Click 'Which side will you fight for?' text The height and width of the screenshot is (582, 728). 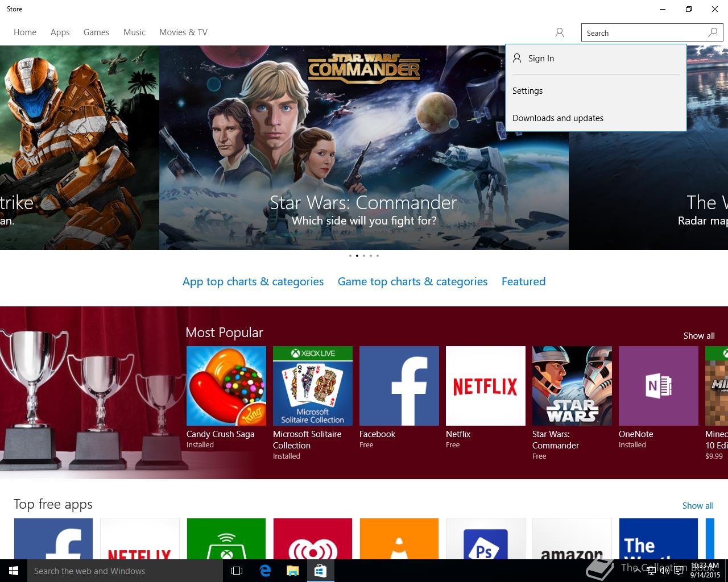(x=364, y=221)
